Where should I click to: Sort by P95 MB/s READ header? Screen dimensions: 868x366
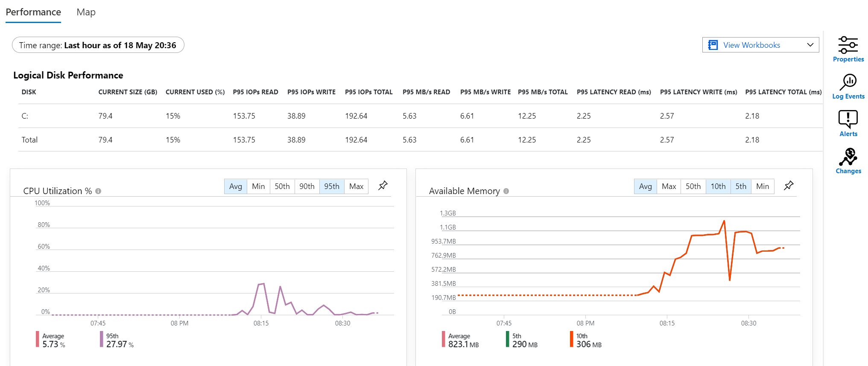click(426, 92)
